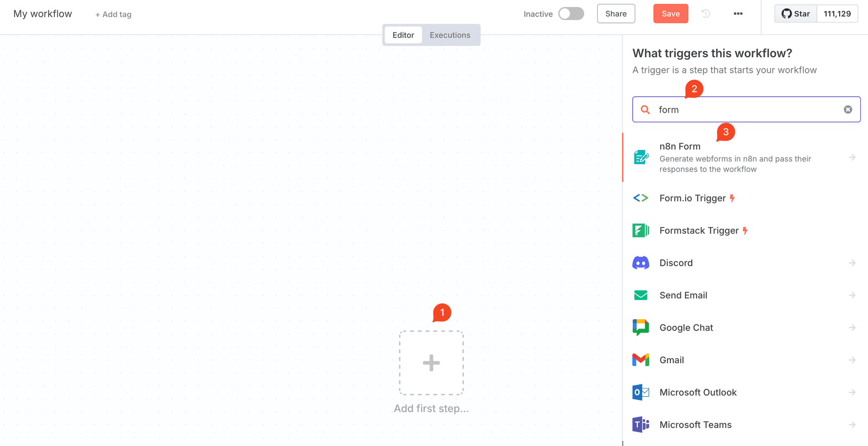Image resolution: width=868 pixels, height=446 pixels.
Task: Pick the Google Chat icon
Action: click(x=641, y=328)
